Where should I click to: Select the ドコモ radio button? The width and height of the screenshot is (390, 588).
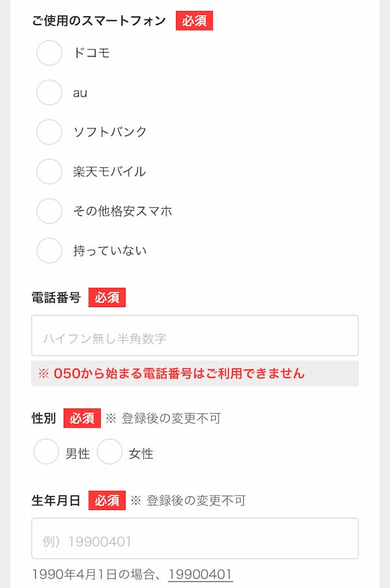click(49, 53)
